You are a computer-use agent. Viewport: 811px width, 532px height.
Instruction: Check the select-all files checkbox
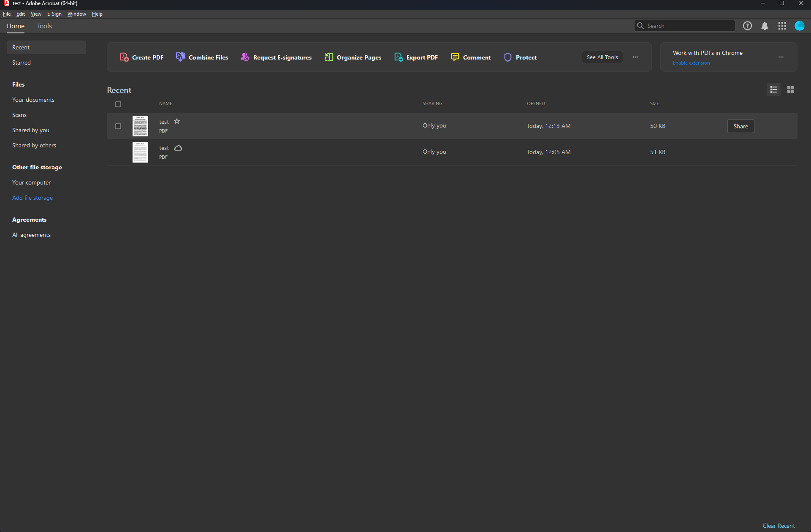click(118, 104)
